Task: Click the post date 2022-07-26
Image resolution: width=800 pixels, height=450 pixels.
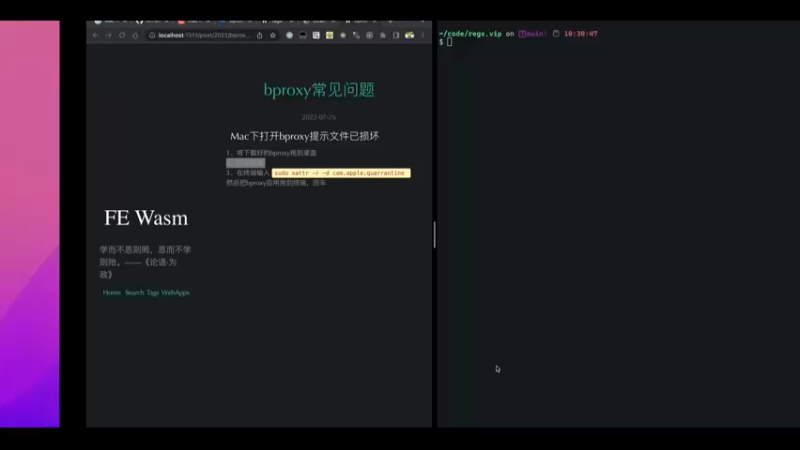Action: point(319,117)
